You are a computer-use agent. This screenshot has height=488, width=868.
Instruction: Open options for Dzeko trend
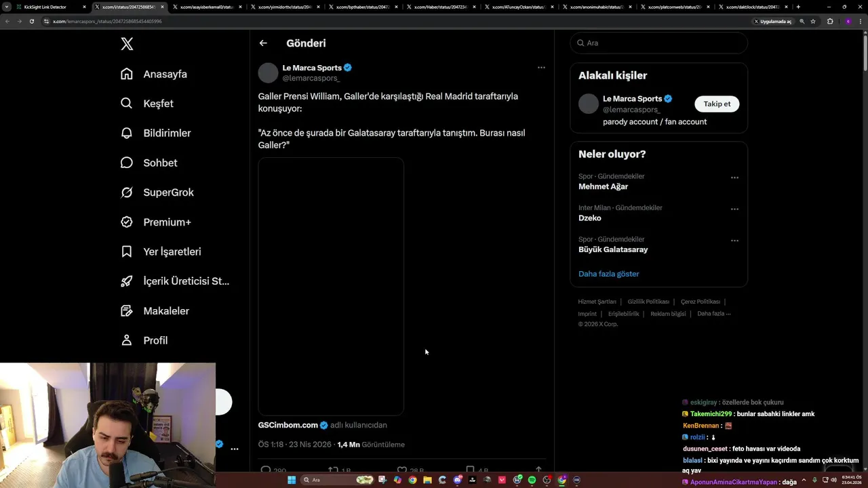point(734,209)
